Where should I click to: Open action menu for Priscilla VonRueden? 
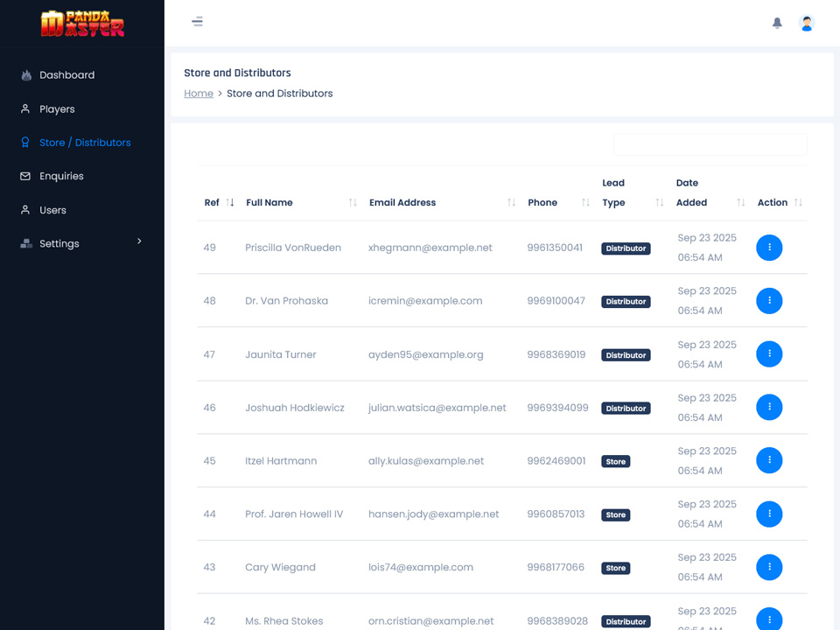tap(769, 248)
